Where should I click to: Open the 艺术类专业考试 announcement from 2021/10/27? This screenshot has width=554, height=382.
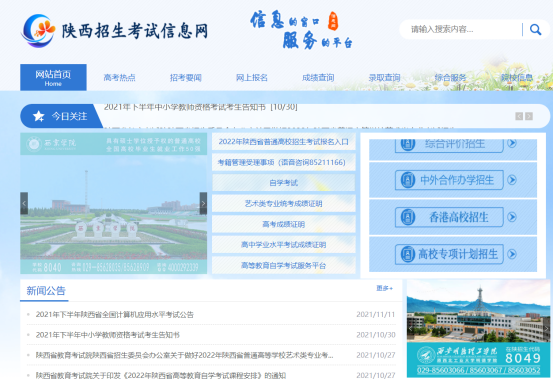184,355
